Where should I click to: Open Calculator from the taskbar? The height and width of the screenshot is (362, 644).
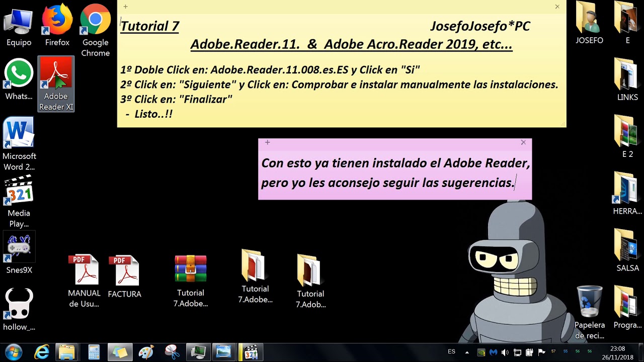(x=94, y=352)
